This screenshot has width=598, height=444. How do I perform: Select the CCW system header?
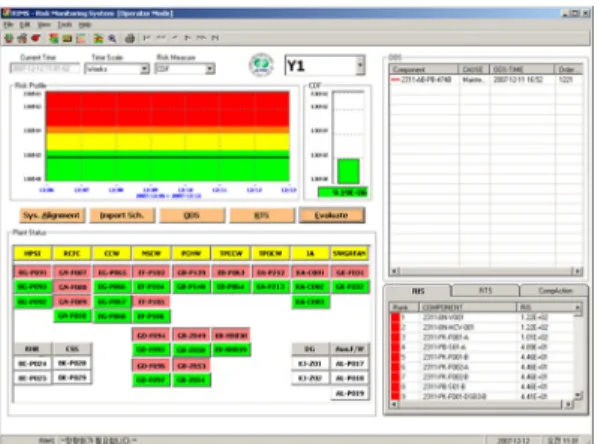(112, 253)
